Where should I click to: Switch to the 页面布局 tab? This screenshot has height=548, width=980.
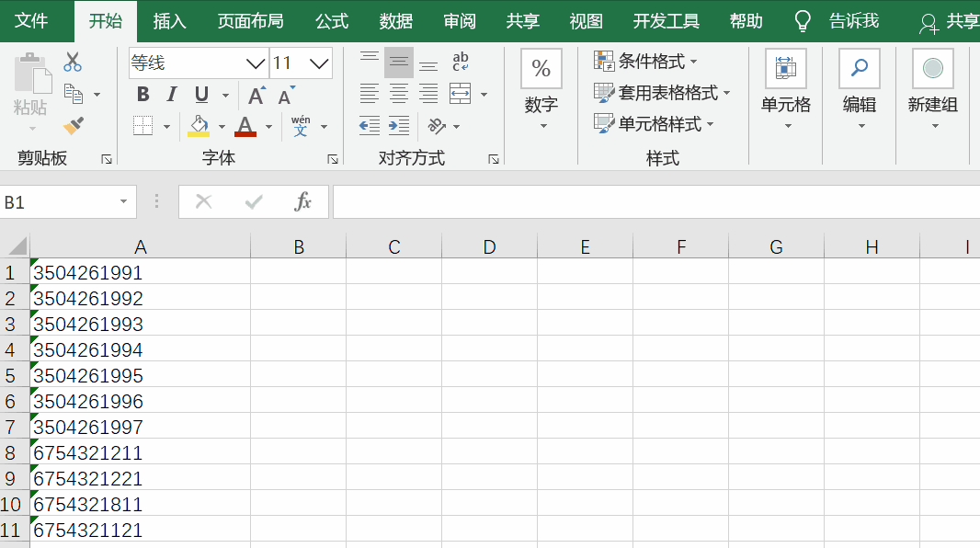point(251,21)
